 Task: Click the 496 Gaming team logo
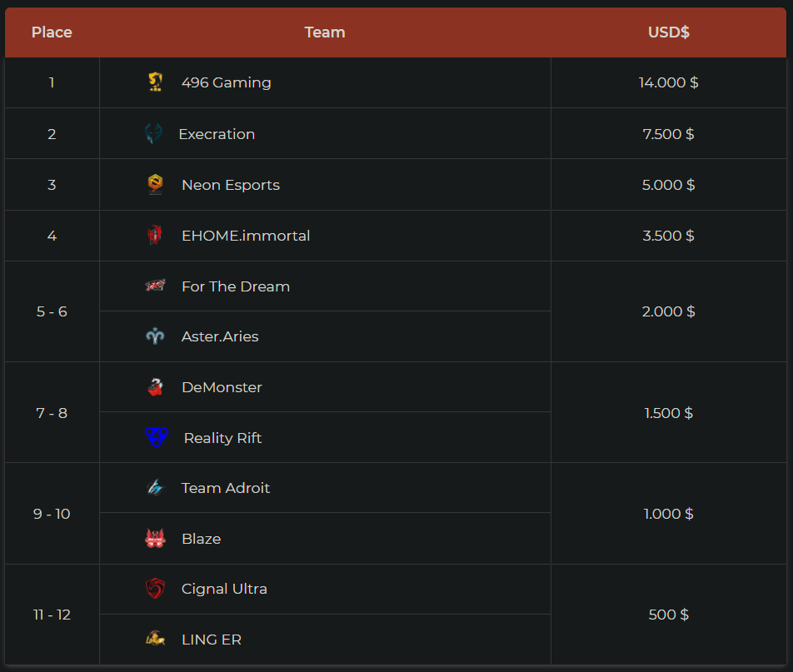155,82
